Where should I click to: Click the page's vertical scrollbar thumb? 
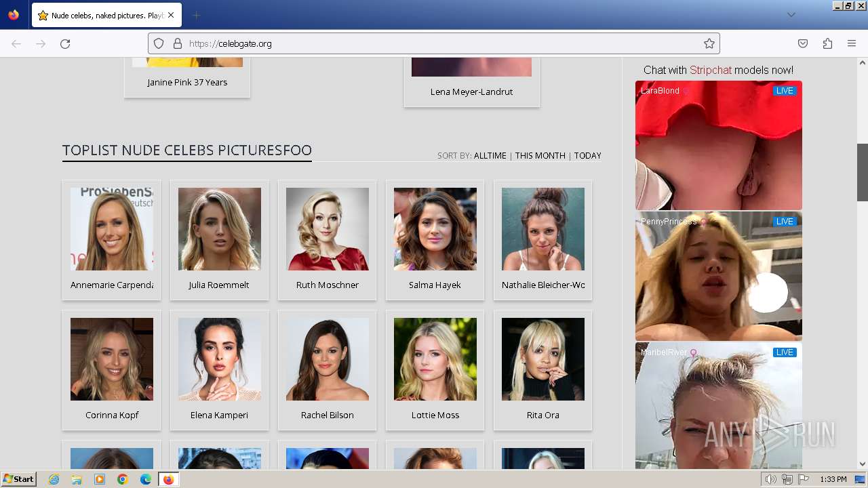click(x=862, y=172)
